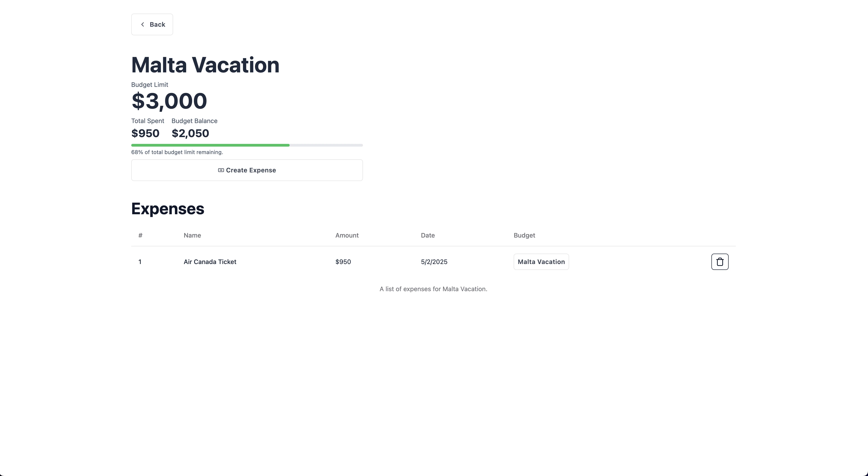This screenshot has height=476, width=868.
Task: Click the card icon inside Create Expense button
Action: (x=221, y=170)
